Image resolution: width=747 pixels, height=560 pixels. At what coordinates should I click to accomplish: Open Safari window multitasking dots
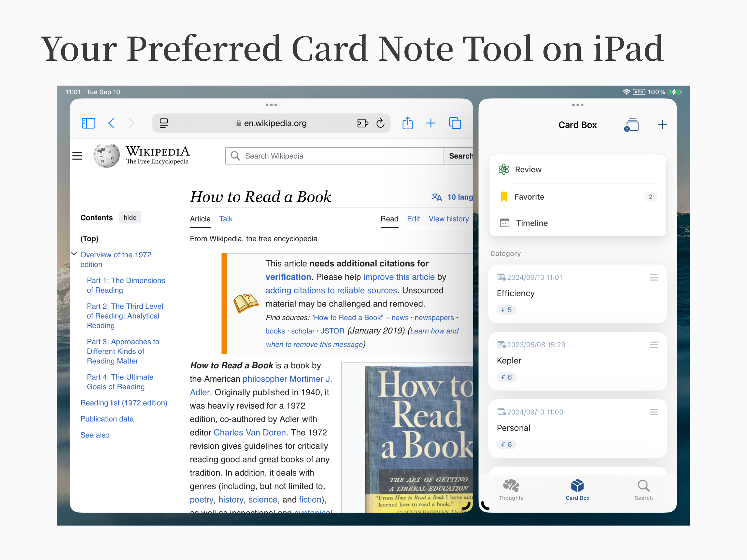[x=271, y=105]
